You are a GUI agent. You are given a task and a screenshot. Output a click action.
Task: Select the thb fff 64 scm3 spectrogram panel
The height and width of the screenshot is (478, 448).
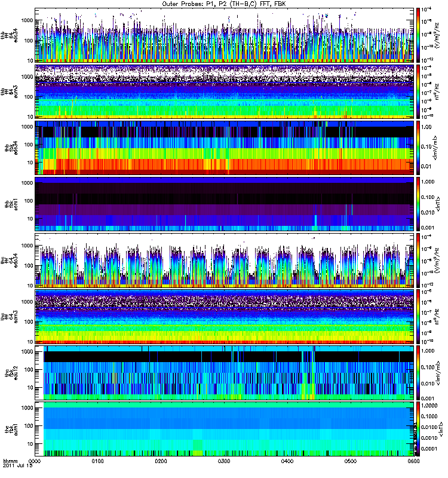(225, 91)
